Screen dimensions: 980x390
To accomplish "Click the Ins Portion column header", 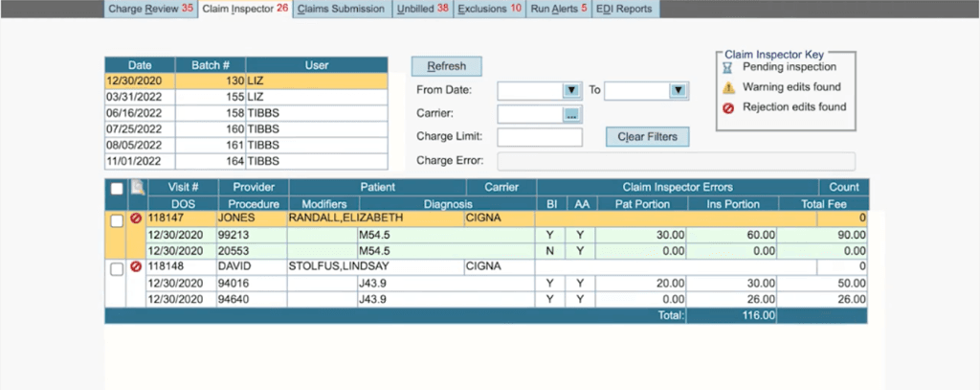I will coord(733,203).
